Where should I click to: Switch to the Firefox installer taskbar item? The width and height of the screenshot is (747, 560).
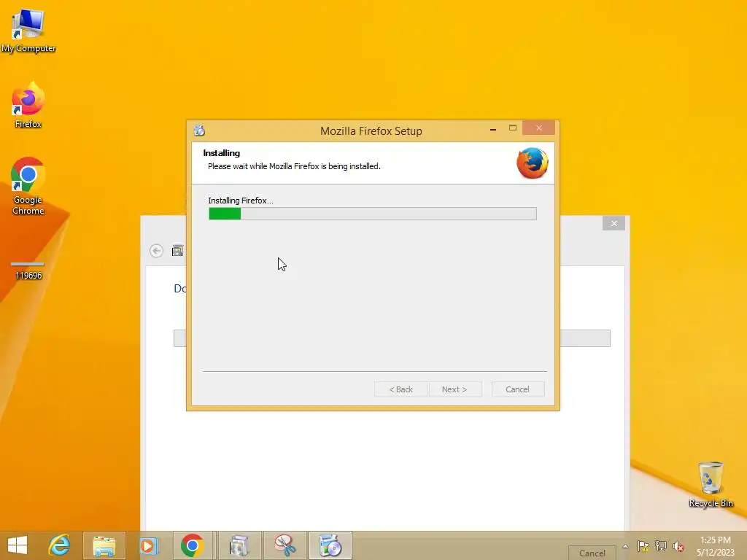pos(330,545)
